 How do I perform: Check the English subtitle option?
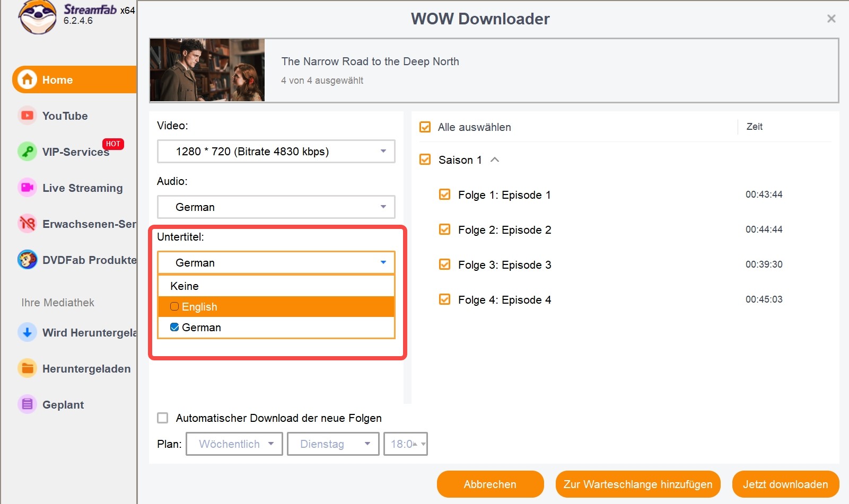coord(174,306)
